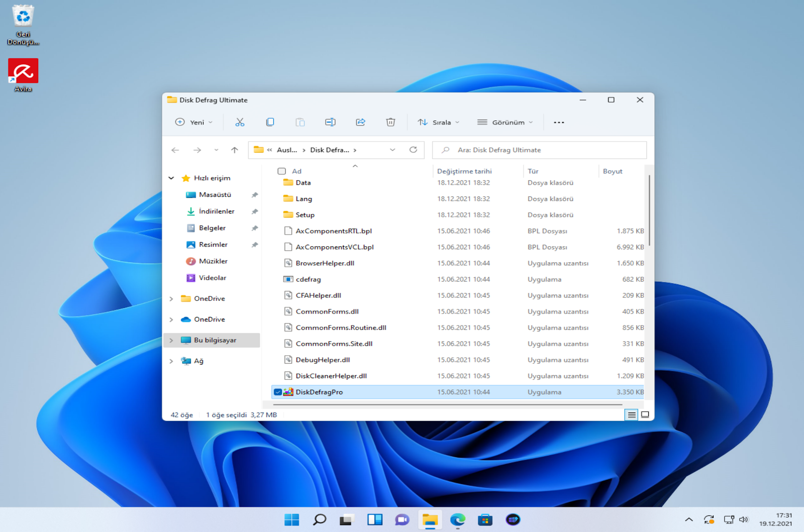804x532 pixels.
Task: Open the Sırala sort dropdown
Action: click(x=439, y=122)
